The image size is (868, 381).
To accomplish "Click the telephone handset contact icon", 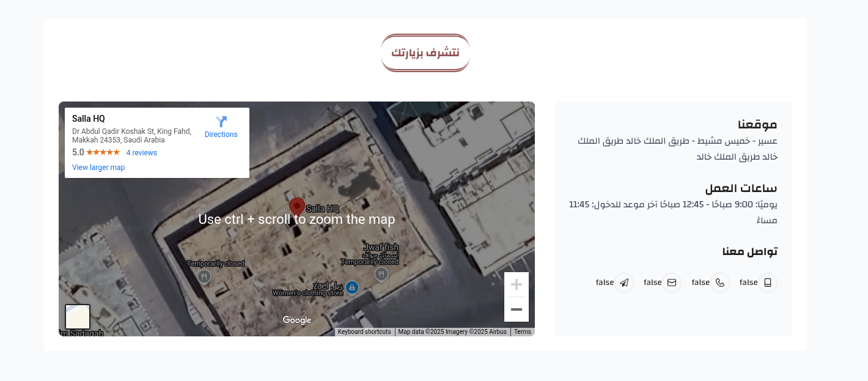I will click(720, 283).
